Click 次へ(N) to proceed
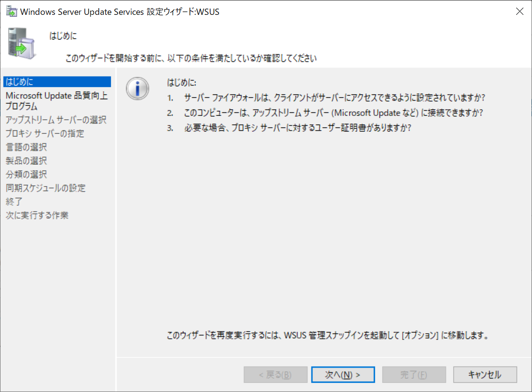Viewport: 532px width, 392px height. coord(343,375)
